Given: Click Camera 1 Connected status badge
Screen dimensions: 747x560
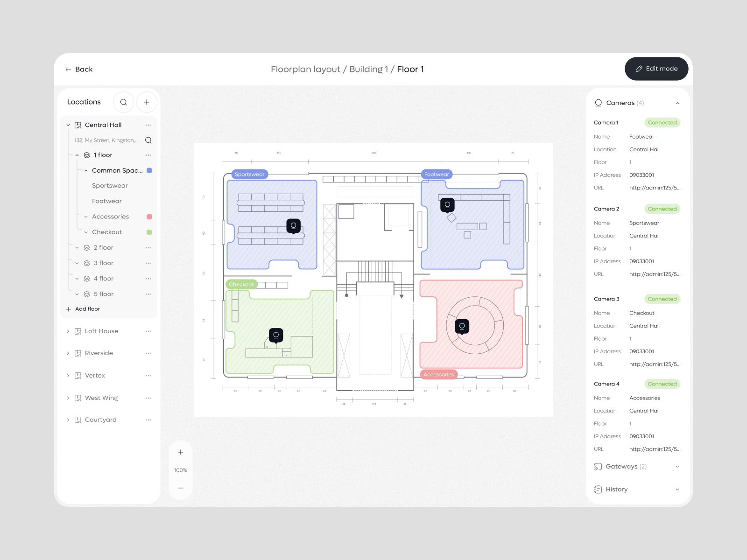Looking at the screenshot, I should click(662, 123).
